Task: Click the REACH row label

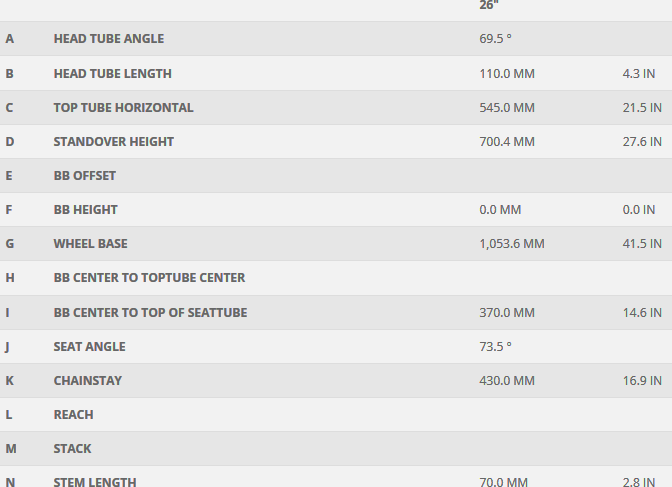Action: [x=73, y=414]
